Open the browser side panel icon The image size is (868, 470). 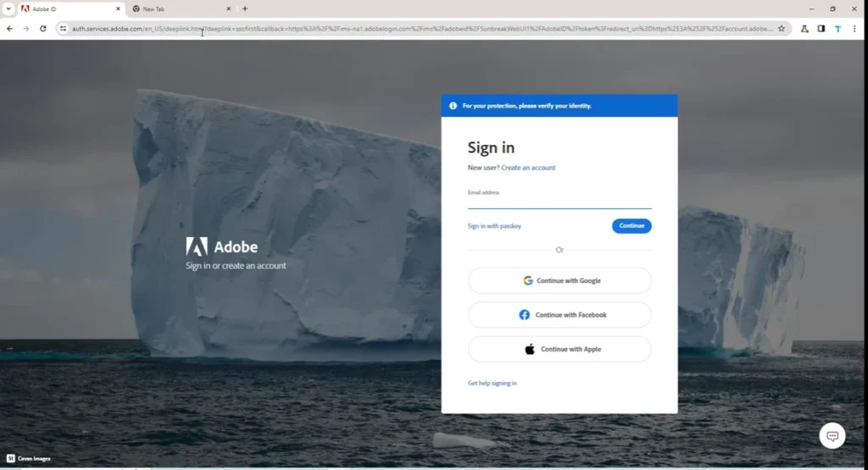(821, 29)
